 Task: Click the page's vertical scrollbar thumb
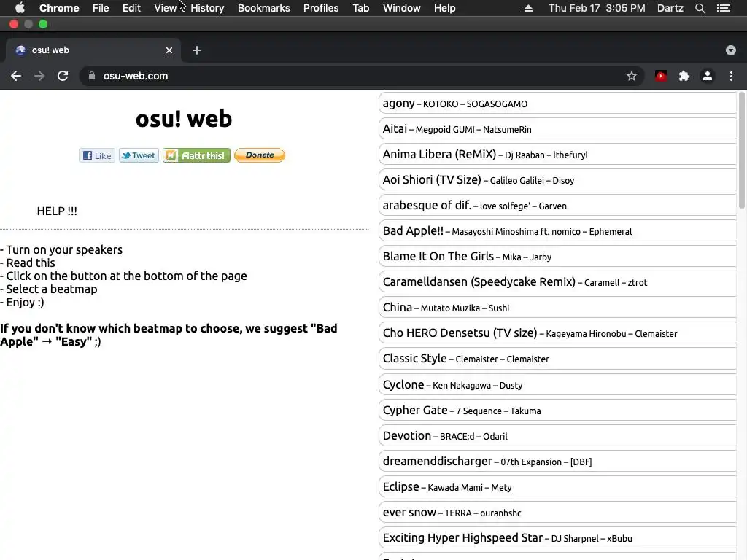point(743,149)
